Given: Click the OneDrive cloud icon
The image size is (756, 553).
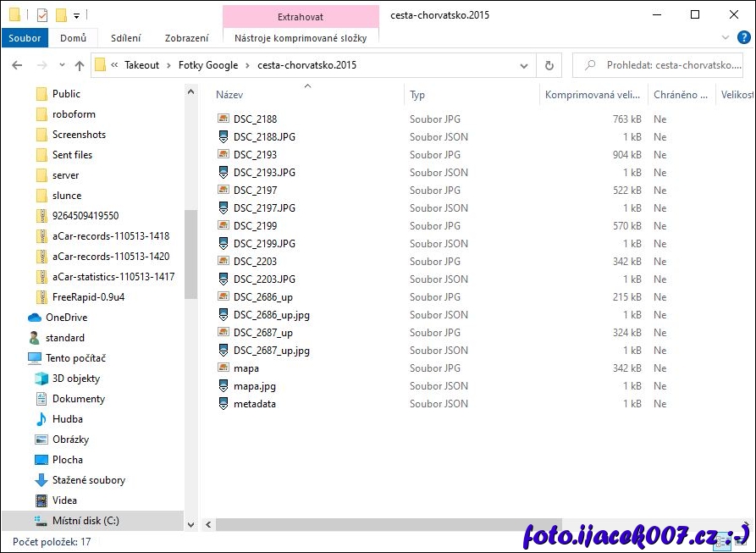Looking at the screenshot, I should [35, 318].
